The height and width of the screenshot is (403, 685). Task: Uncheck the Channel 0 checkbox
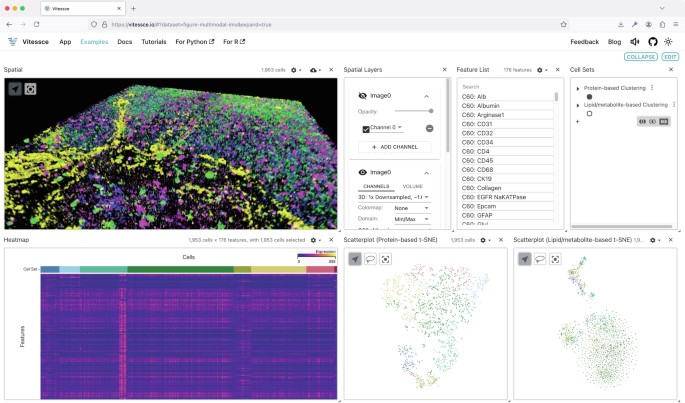tap(366, 128)
